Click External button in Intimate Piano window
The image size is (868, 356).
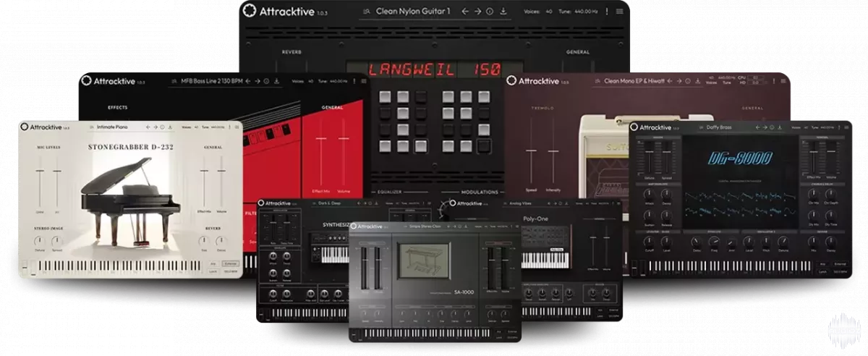pos(230,263)
